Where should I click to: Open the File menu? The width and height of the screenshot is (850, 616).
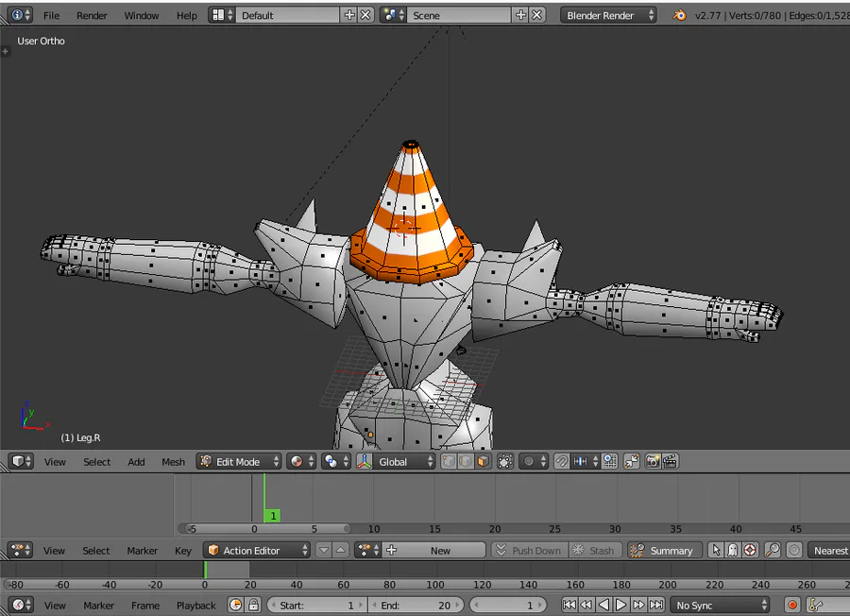point(52,16)
